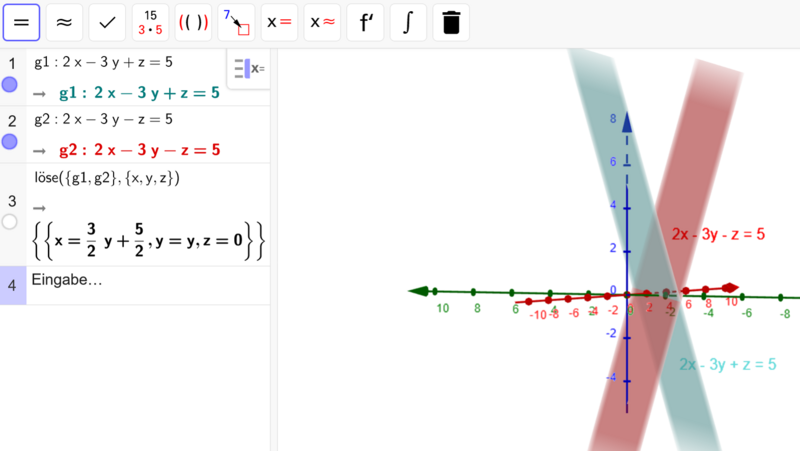Select the Derivative (f') tool
Viewport: 800px width, 451px height.
coord(365,22)
